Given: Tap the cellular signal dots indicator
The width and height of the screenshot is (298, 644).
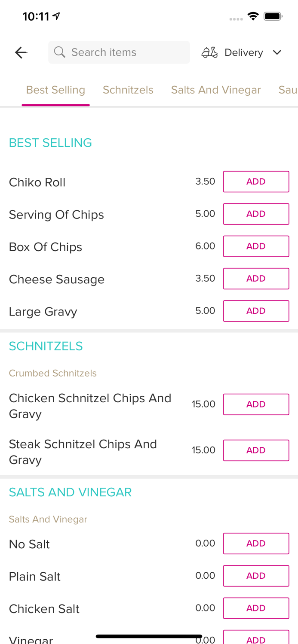Looking at the screenshot, I should click(x=236, y=19).
